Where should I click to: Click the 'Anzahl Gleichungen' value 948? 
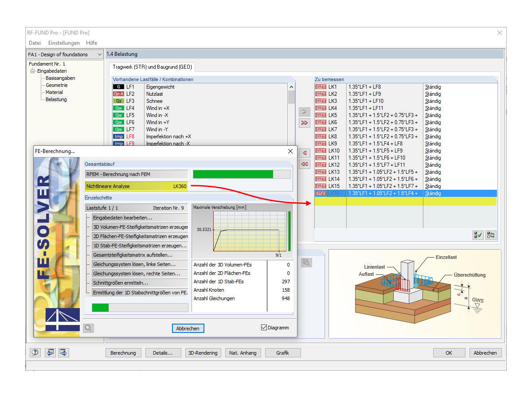click(x=285, y=298)
